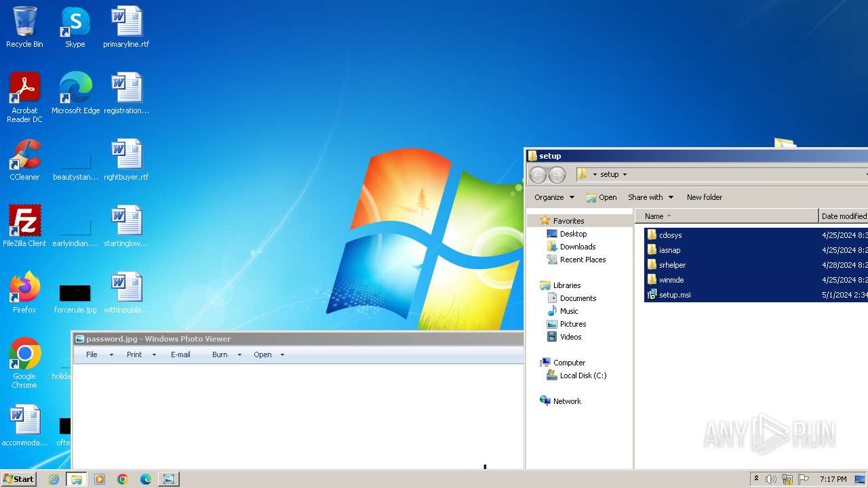This screenshot has width=868, height=488.
Task: Go to Desktop in the navigation pane
Action: (573, 234)
